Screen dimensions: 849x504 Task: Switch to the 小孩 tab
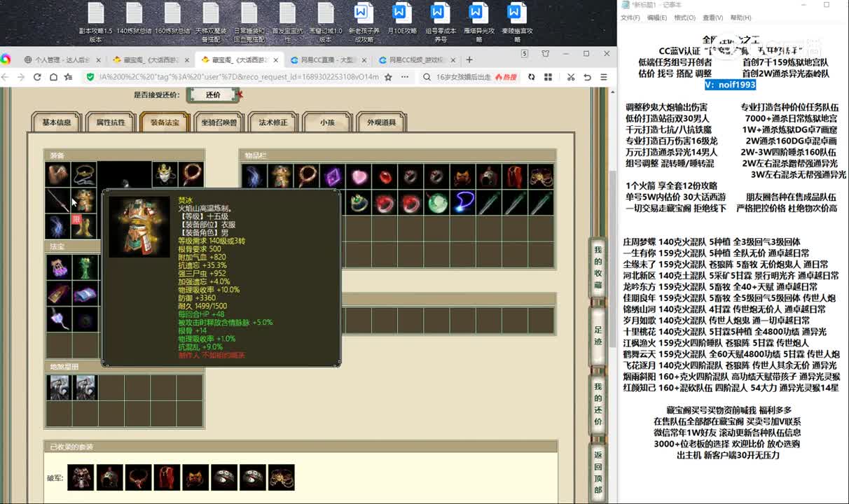coord(327,122)
